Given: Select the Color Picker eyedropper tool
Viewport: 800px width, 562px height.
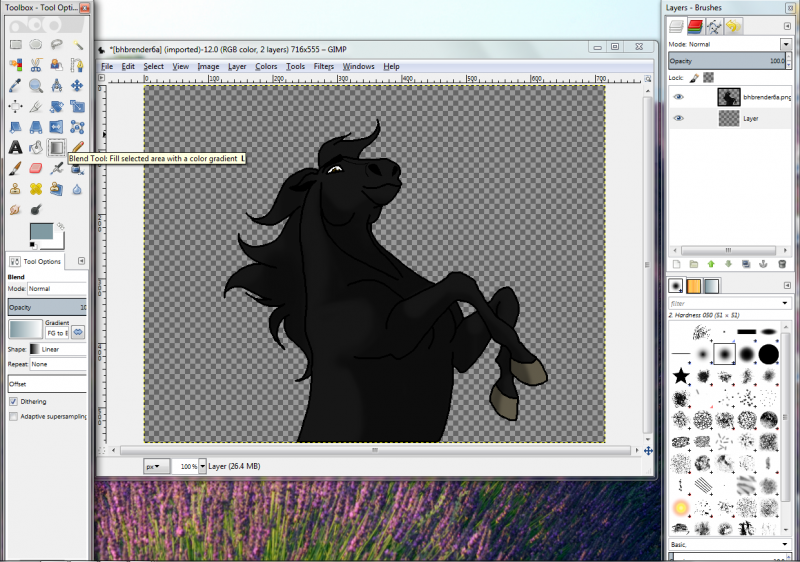Looking at the screenshot, I should pos(16,85).
